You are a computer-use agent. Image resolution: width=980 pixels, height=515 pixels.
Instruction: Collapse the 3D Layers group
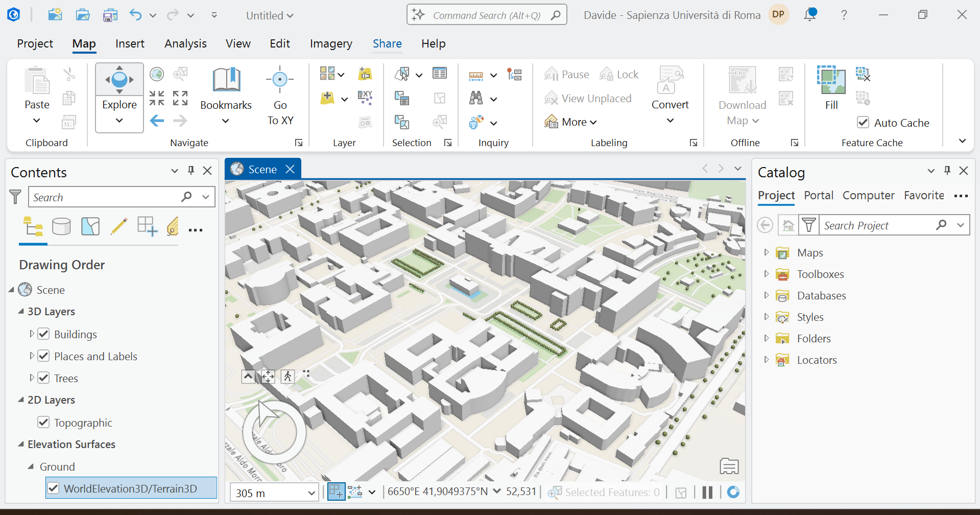[x=21, y=311]
